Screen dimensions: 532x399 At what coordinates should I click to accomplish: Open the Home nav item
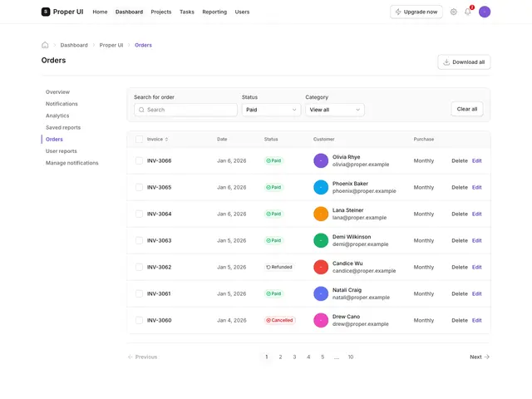coord(100,12)
